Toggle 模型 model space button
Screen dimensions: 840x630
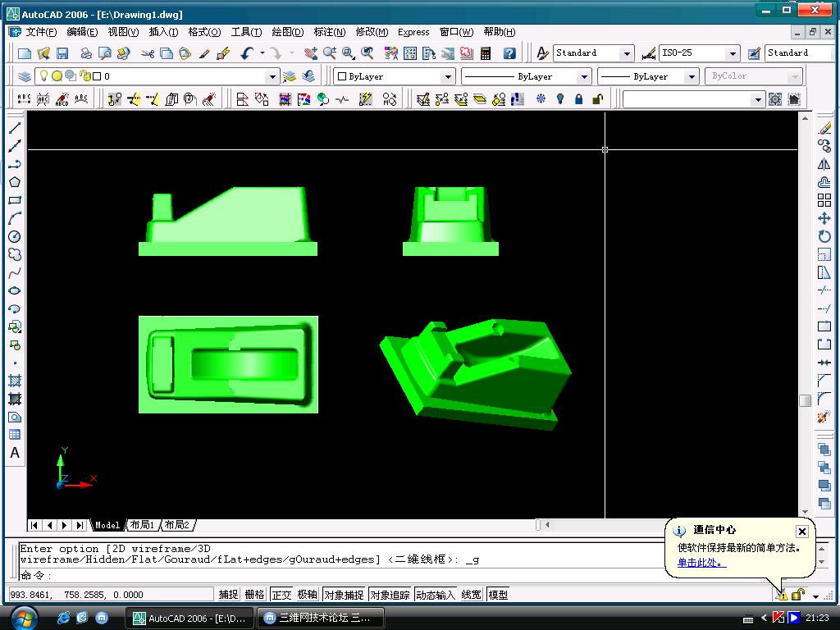click(498, 595)
